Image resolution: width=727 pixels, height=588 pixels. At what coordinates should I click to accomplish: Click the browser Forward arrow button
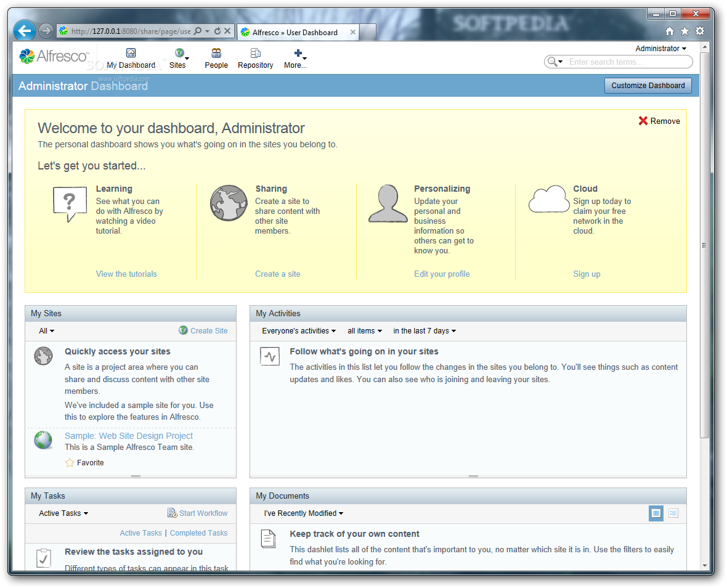tap(46, 31)
